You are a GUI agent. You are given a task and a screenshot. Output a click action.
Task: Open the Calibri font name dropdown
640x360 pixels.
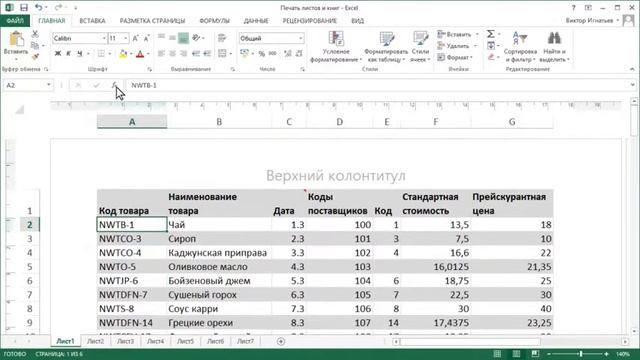(104, 38)
